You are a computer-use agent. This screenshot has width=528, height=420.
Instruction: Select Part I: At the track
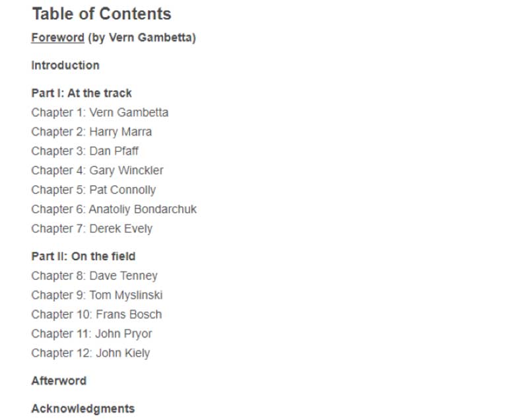coord(81,93)
